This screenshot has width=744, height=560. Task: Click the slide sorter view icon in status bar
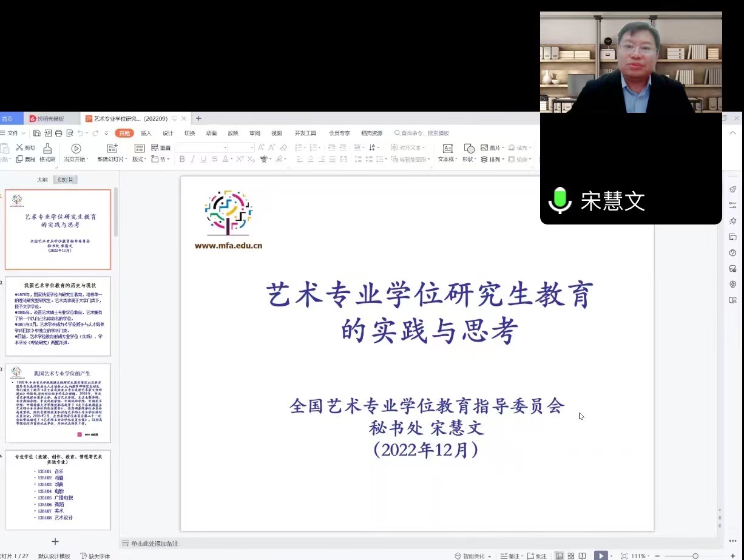[571, 556]
